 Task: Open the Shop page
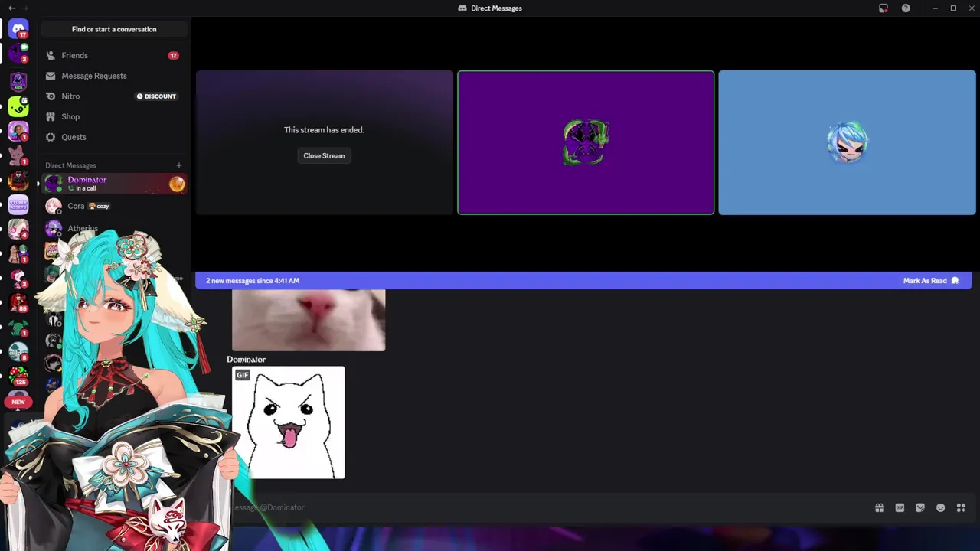click(x=114, y=116)
